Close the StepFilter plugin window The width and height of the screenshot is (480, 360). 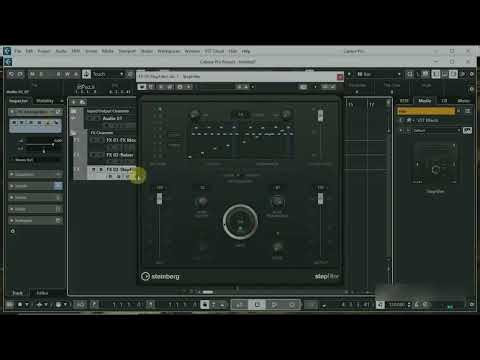(340, 77)
